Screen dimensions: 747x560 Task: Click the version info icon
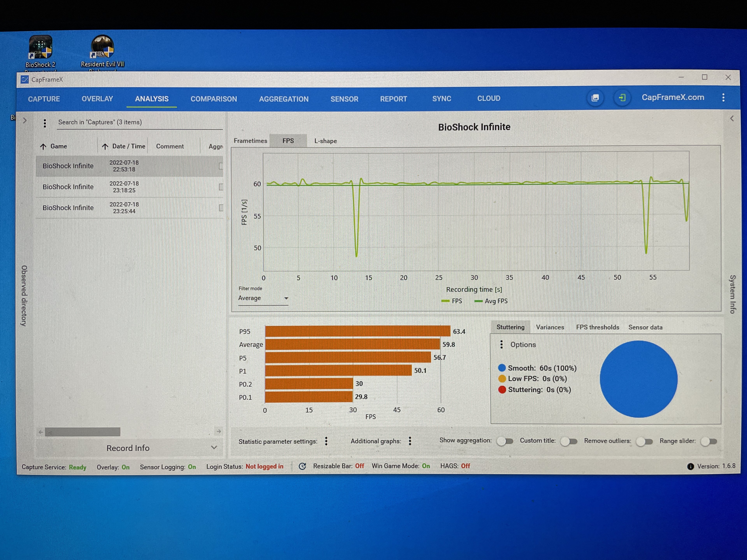[690, 466]
